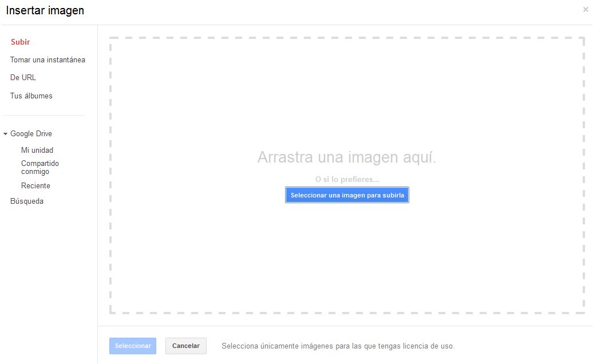Click the license usage notice text

(x=338, y=346)
